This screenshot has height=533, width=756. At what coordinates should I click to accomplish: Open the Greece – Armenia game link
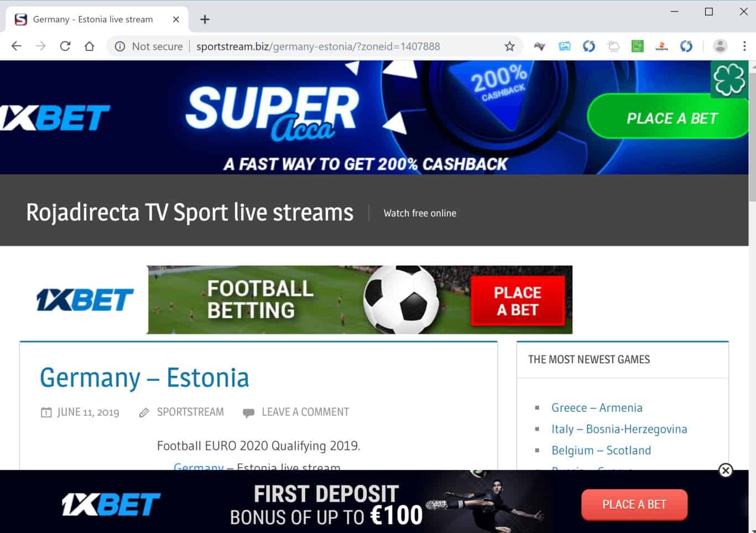tap(597, 408)
